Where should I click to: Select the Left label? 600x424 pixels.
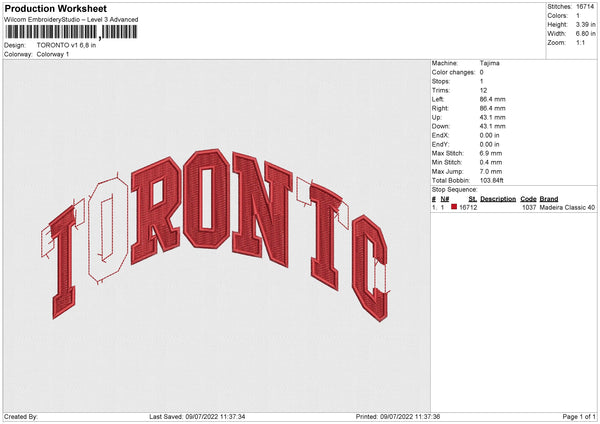pos(438,99)
